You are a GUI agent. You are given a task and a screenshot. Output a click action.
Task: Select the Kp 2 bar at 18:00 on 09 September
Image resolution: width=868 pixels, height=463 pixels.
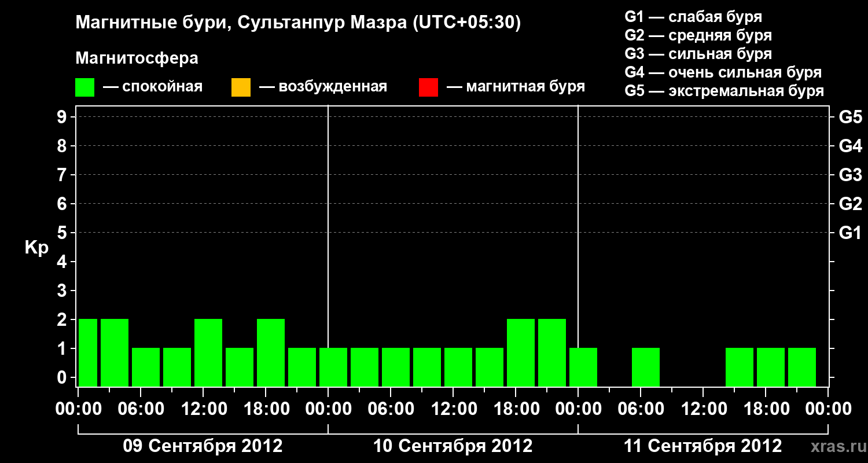(271, 352)
